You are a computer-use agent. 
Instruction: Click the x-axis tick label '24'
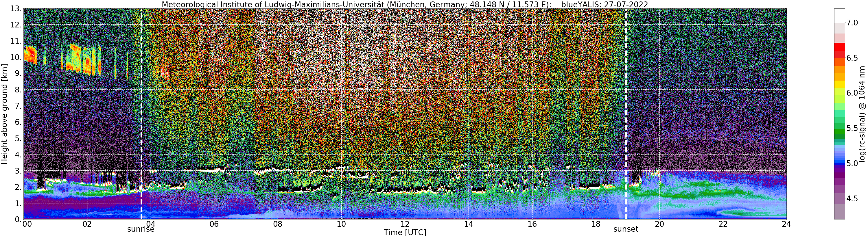786,224
